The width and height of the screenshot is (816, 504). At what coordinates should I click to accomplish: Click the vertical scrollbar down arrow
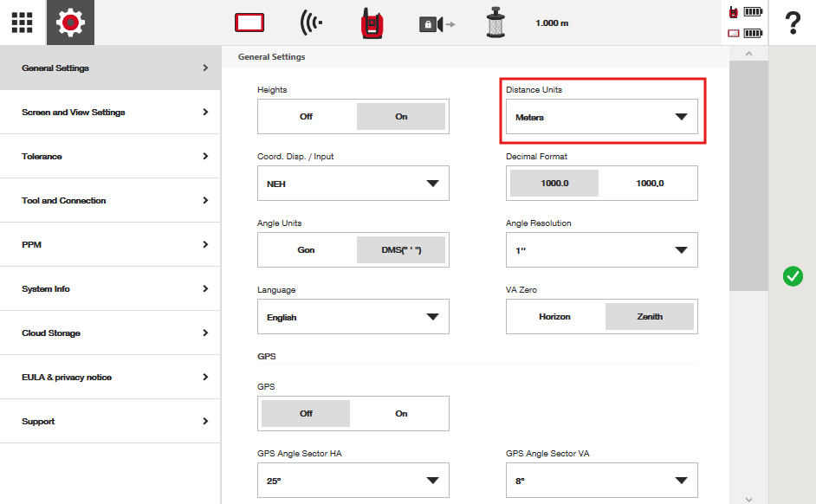pos(748,498)
